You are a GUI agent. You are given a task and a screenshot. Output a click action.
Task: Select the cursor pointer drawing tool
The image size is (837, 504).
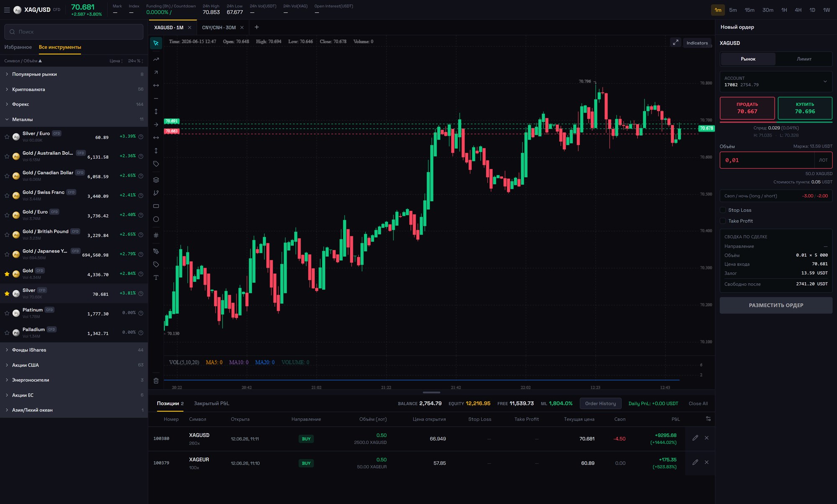(x=156, y=43)
